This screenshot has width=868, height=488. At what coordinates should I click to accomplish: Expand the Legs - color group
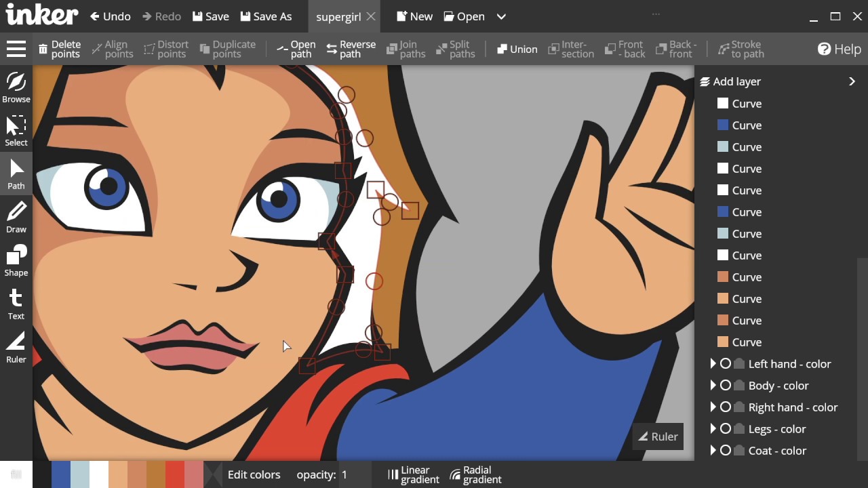pyautogui.click(x=713, y=429)
